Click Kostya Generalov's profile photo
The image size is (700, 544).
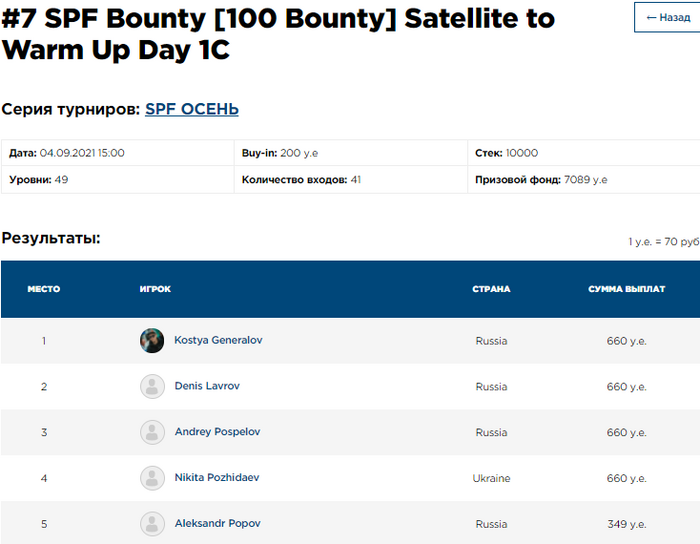tap(152, 340)
